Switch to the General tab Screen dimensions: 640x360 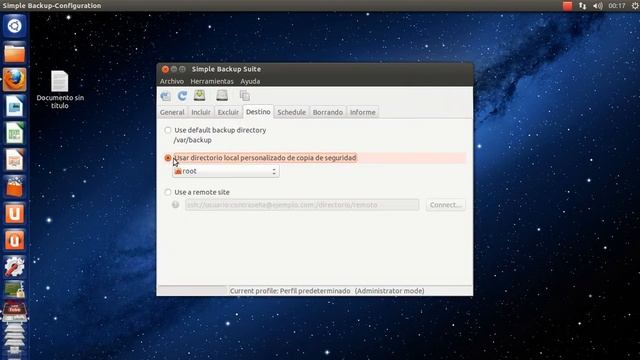(x=172, y=112)
